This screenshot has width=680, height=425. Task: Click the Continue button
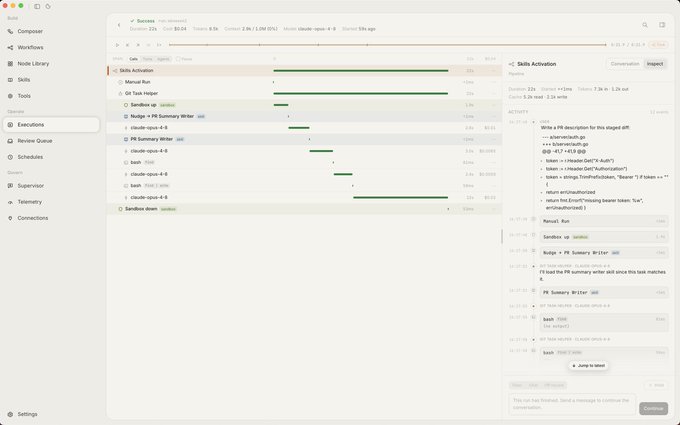click(x=653, y=409)
